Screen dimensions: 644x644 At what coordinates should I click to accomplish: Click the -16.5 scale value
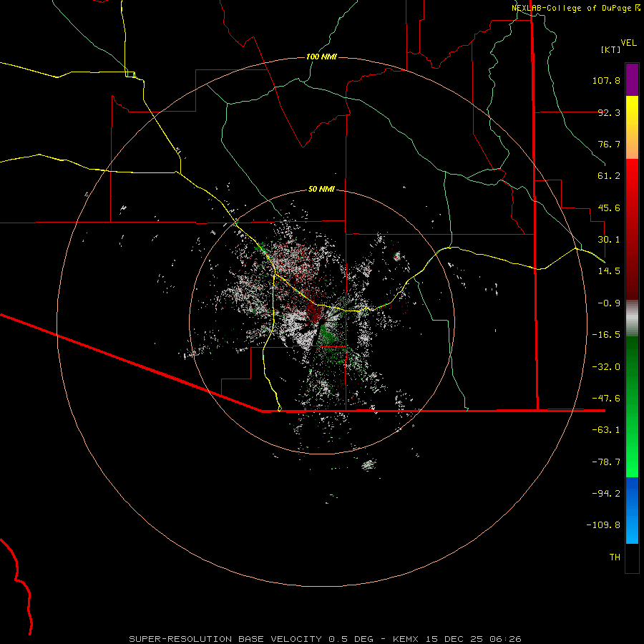click(606, 335)
